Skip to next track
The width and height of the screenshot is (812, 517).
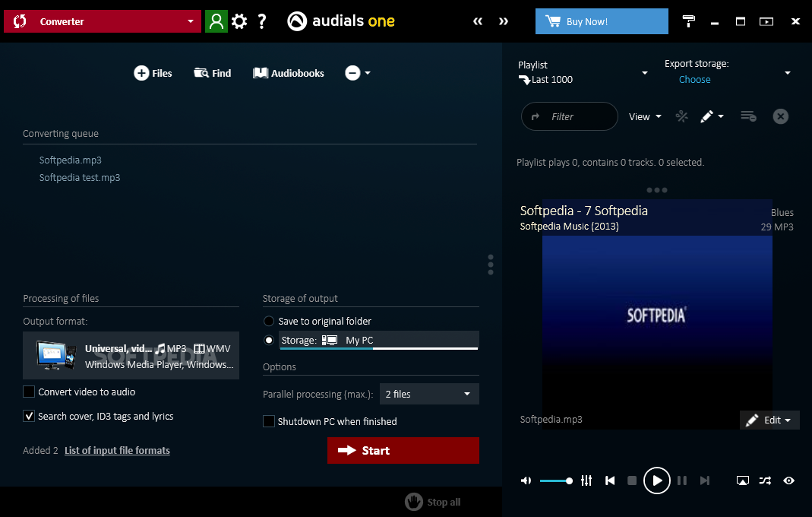[705, 481]
